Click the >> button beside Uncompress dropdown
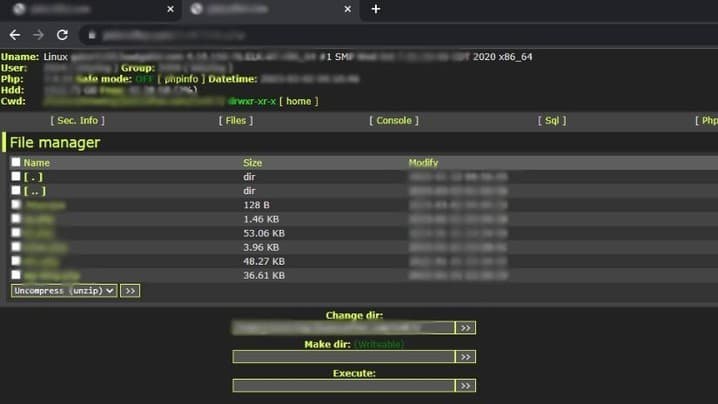Viewport: 718px width, 404px height. pos(130,291)
